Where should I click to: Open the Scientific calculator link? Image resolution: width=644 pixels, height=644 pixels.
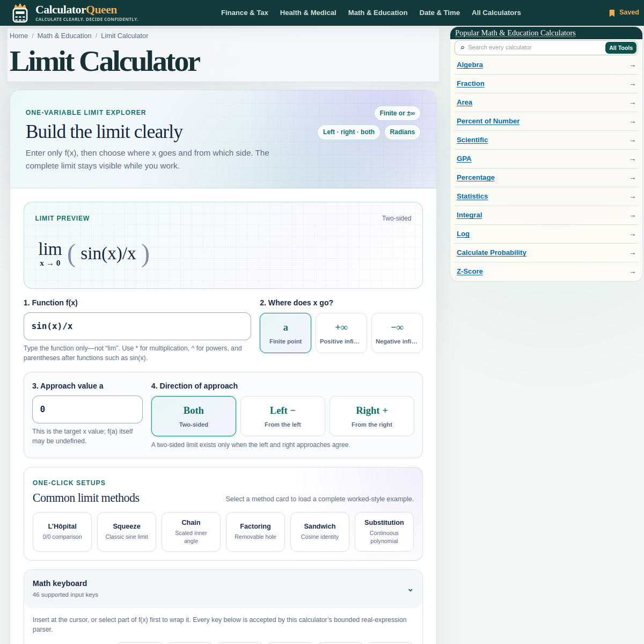472,140
